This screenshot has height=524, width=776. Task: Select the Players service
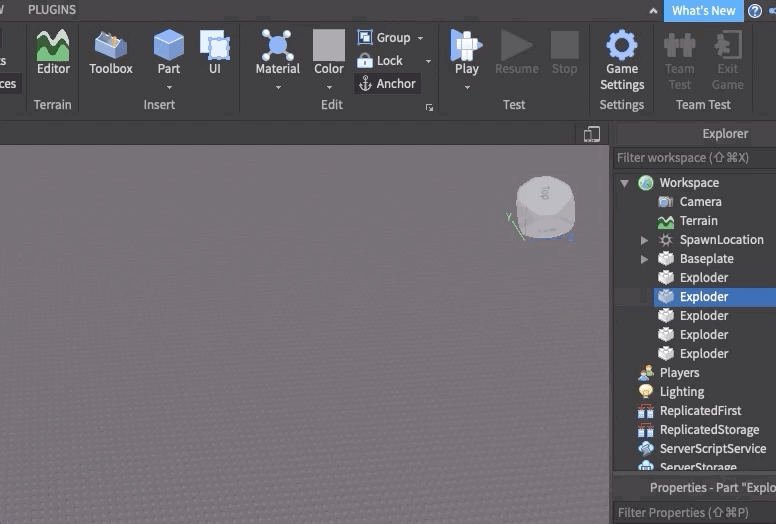pyautogui.click(x=679, y=373)
